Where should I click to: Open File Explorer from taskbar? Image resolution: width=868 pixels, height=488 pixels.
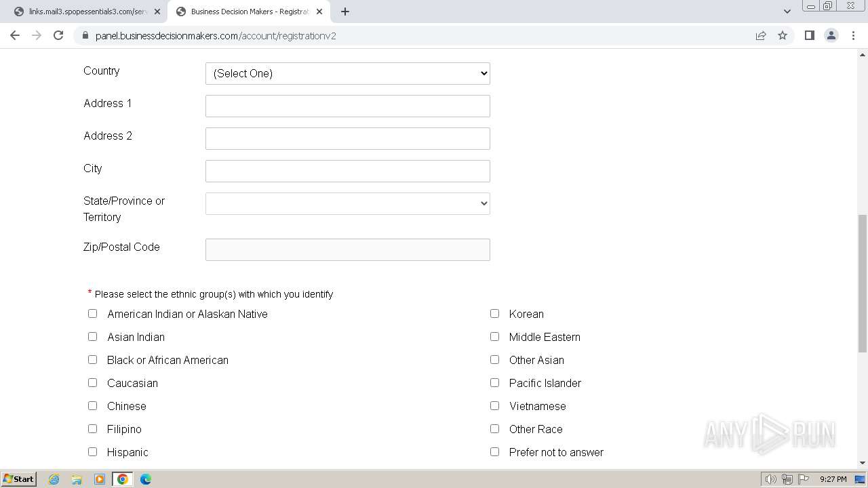(77, 479)
